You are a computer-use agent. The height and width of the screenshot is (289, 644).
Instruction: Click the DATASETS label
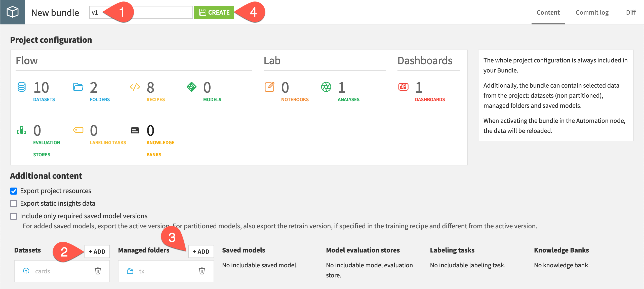click(44, 99)
